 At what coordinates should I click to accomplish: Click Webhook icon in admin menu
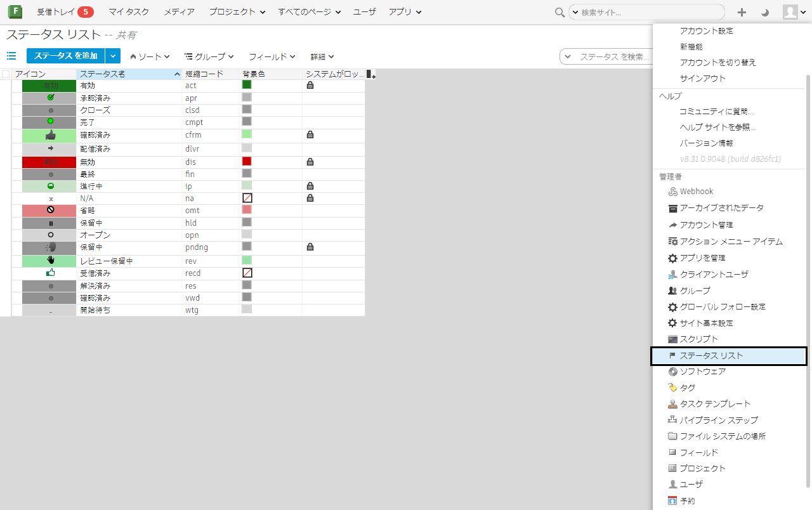pyautogui.click(x=673, y=192)
